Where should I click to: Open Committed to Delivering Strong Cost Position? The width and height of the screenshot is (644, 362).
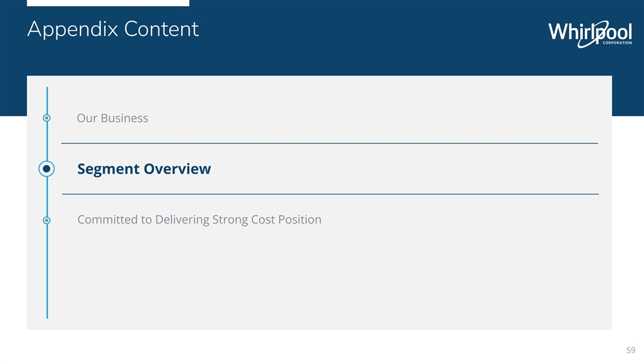199,220
